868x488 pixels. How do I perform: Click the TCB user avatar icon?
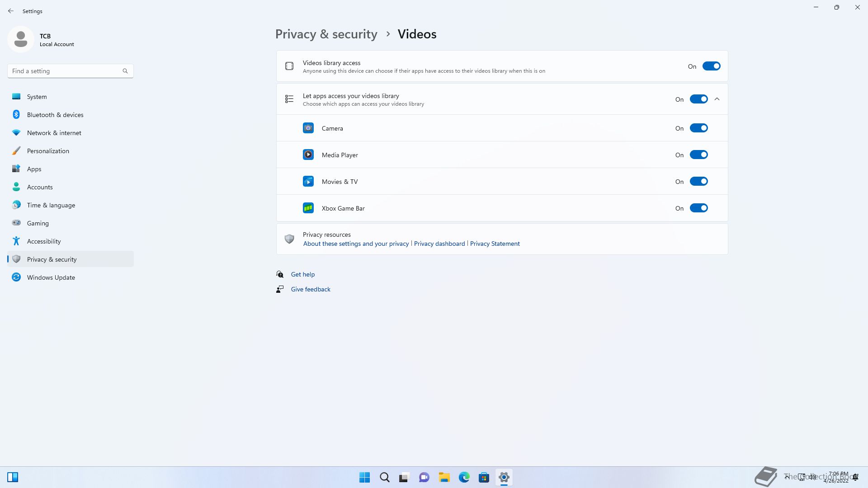point(21,40)
